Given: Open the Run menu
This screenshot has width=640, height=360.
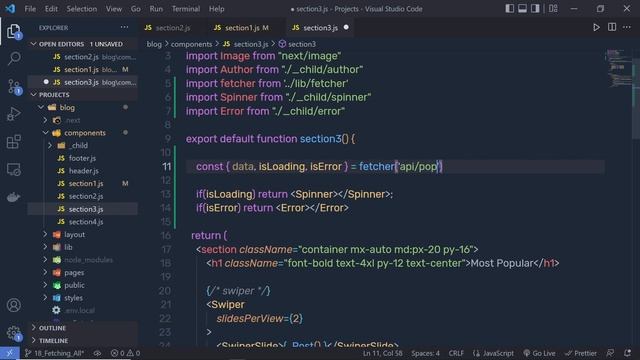Looking at the screenshot, I should 156,9.
